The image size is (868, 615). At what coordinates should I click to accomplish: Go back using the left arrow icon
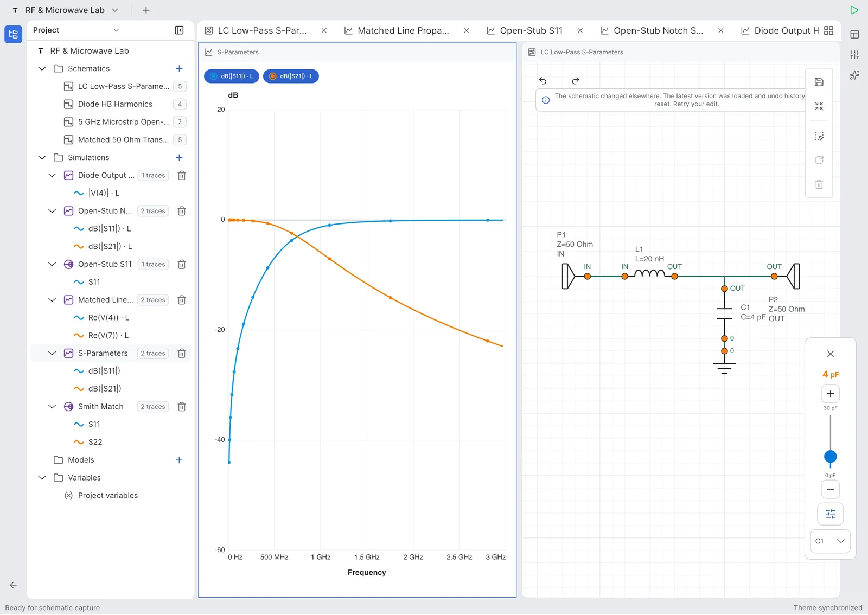13,585
